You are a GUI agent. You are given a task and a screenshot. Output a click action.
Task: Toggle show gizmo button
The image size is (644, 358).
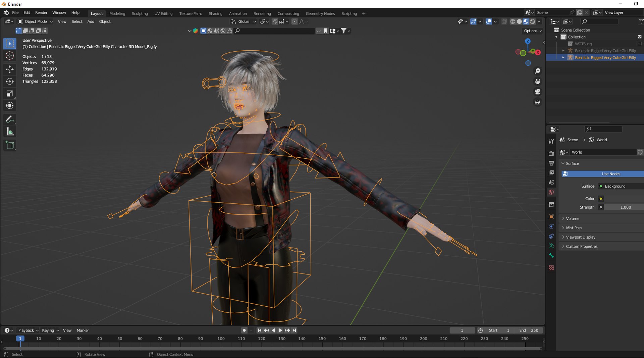pyautogui.click(x=473, y=21)
